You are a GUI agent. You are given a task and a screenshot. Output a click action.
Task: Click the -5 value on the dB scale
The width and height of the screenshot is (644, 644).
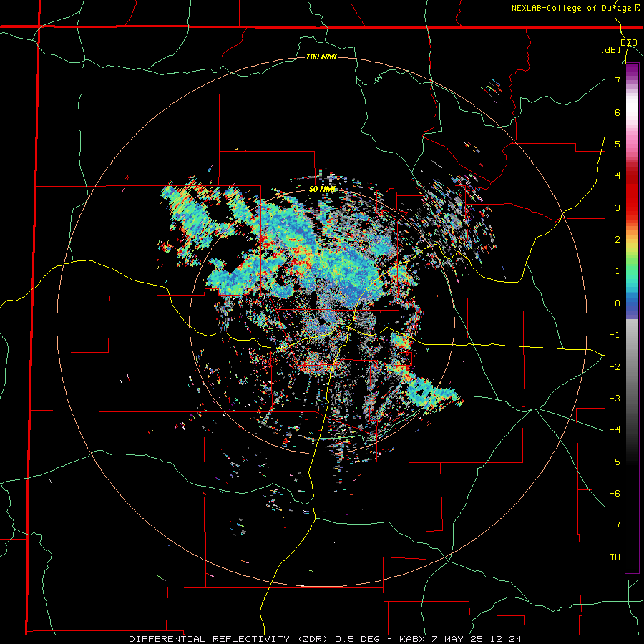pyautogui.click(x=615, y=462)
